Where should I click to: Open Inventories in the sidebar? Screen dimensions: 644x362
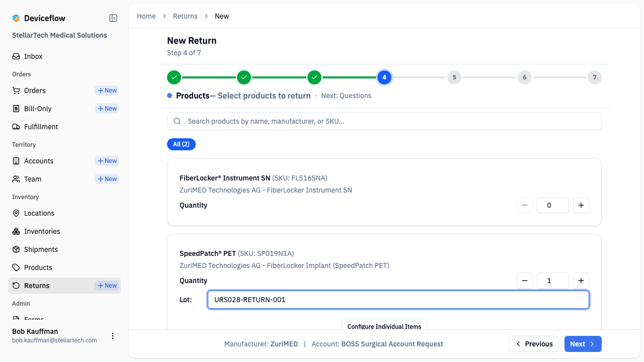tap(64, 231)
